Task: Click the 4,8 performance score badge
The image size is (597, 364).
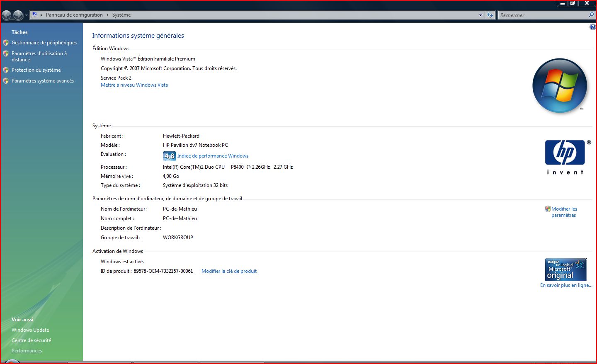Action: (x=169, y=156)
